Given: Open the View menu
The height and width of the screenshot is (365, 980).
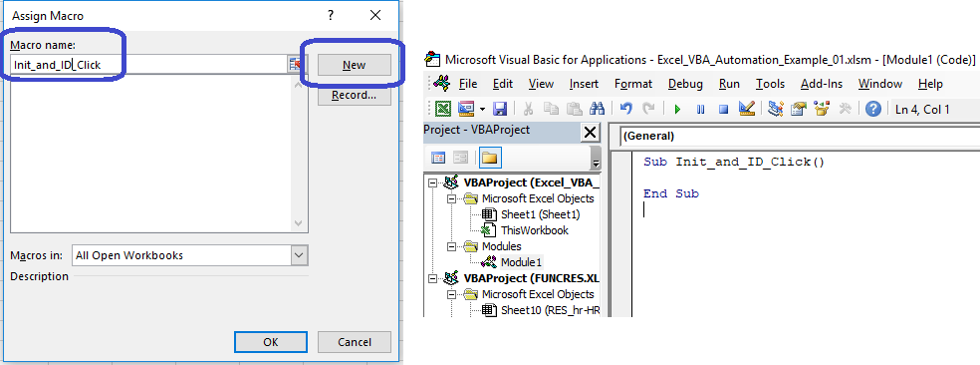Looking at the screenshot, I should (541, 84).
